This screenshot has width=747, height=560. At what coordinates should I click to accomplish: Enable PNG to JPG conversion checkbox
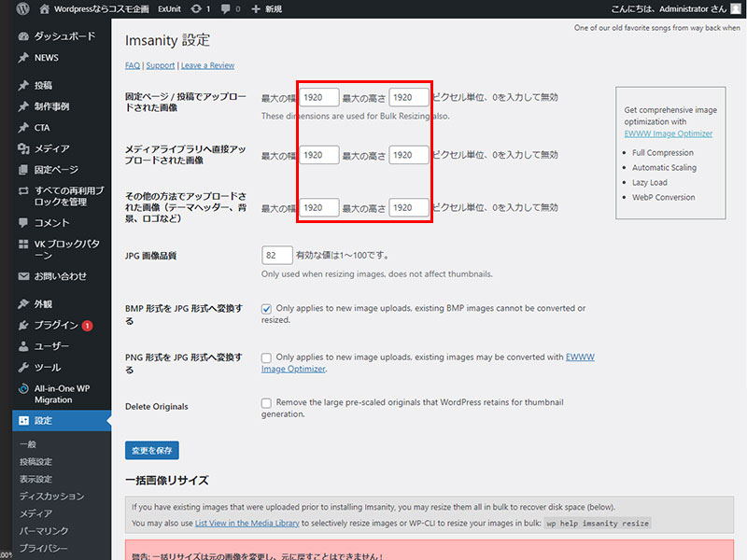click(x=267, y=357)
